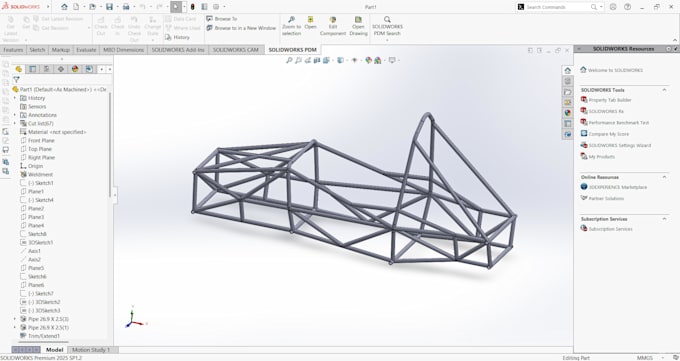
Task: Click the filter funnel icon in feature tree
Action: (x=16, y=79)
